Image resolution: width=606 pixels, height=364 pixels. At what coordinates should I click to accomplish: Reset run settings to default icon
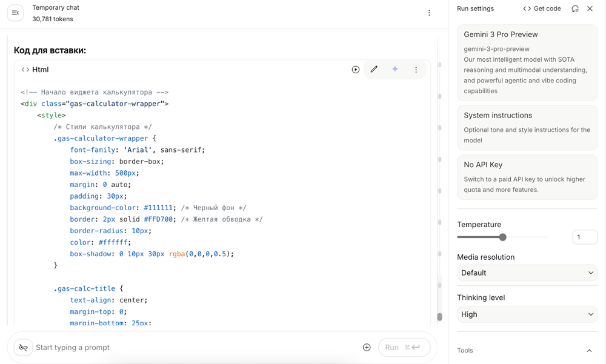[x=575, y=8]
